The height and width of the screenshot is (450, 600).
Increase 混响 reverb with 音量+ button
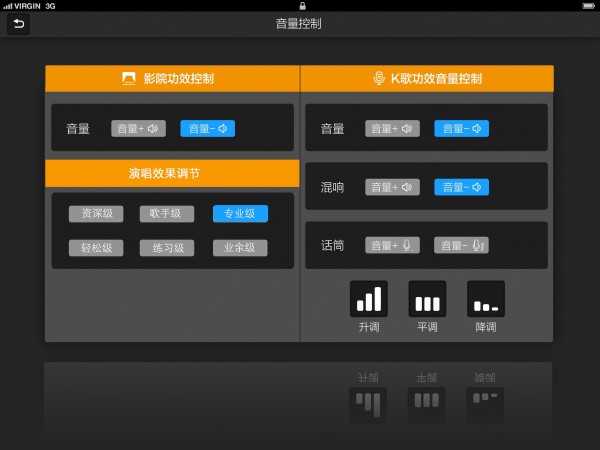click(x=392, y=187)
